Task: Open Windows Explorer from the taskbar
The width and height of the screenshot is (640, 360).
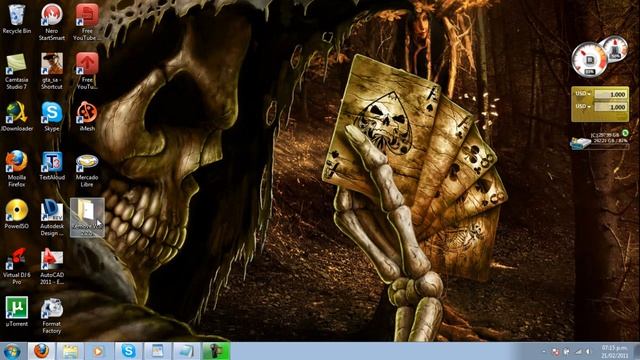Action: pyautogui.click(x=70, y=351)
